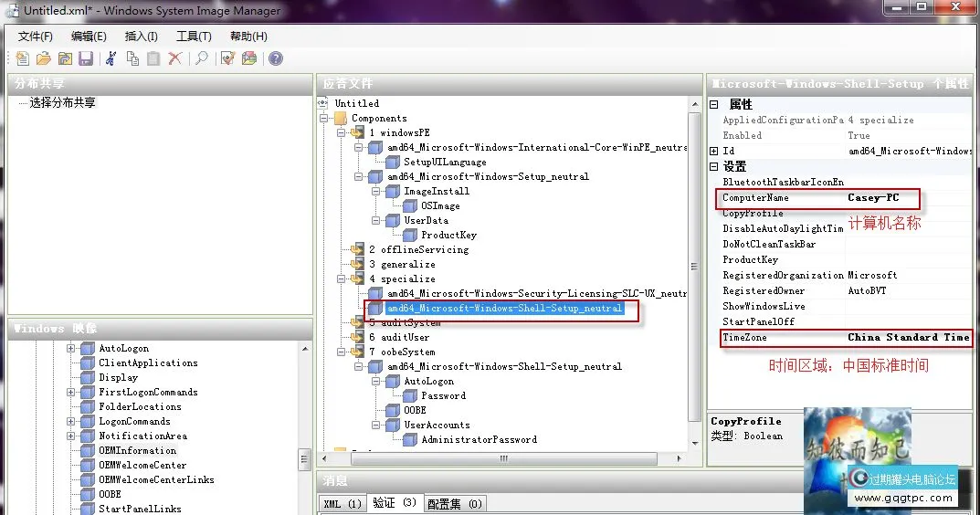Image resolution: width=980 pixels, height=515 pixels.
Task: Click the Find magnifier icon
Action: (x=202, y=58)
